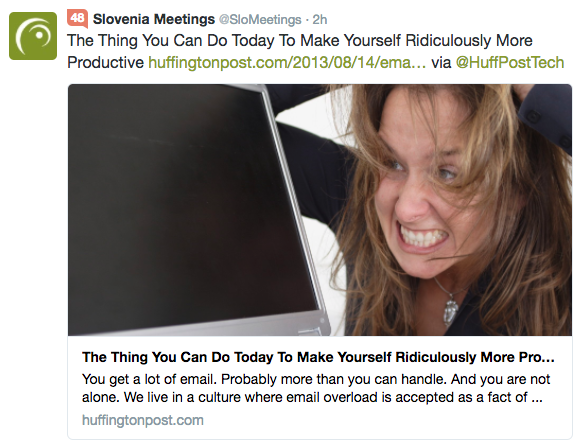Click the white swirl logo in avatar
This screenshot has width=580, height=447.
pos(33,36)
